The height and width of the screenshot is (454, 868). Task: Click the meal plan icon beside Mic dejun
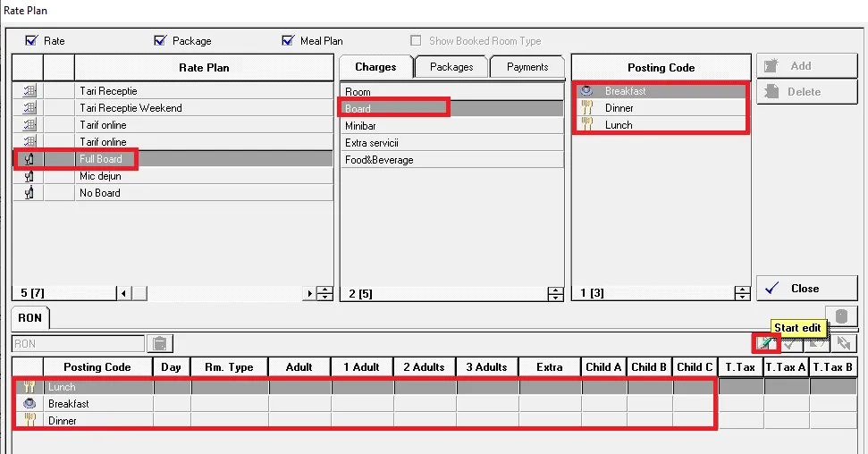[29, 176]
